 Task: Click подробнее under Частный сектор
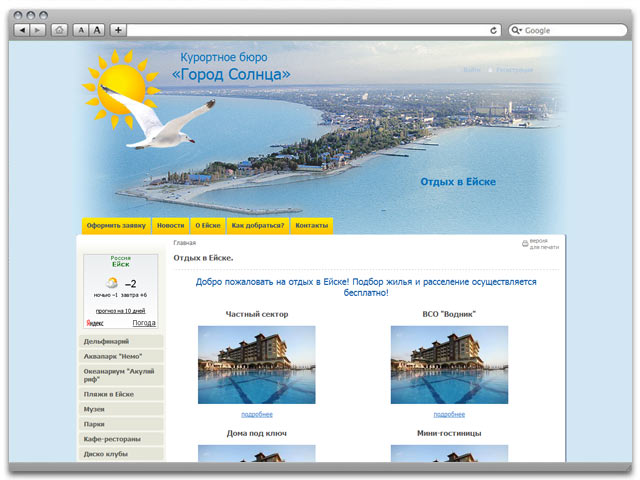pyautogui.click(x=257, y=414)
